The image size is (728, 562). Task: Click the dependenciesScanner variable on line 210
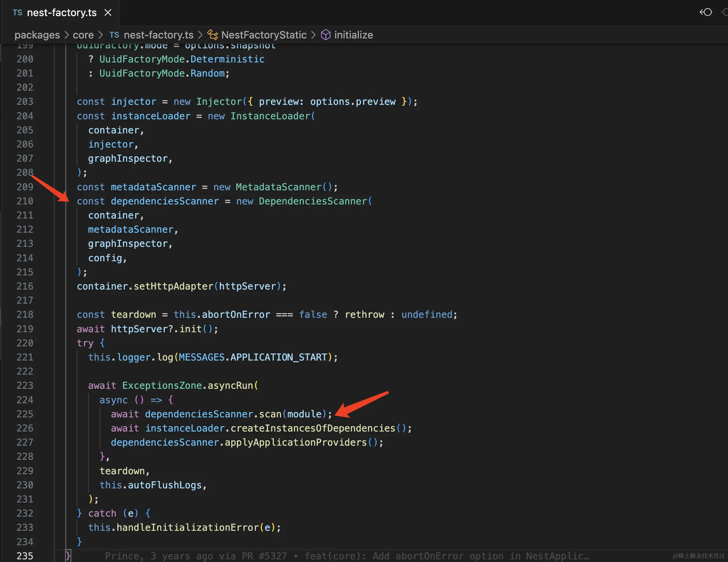point(165,201)
